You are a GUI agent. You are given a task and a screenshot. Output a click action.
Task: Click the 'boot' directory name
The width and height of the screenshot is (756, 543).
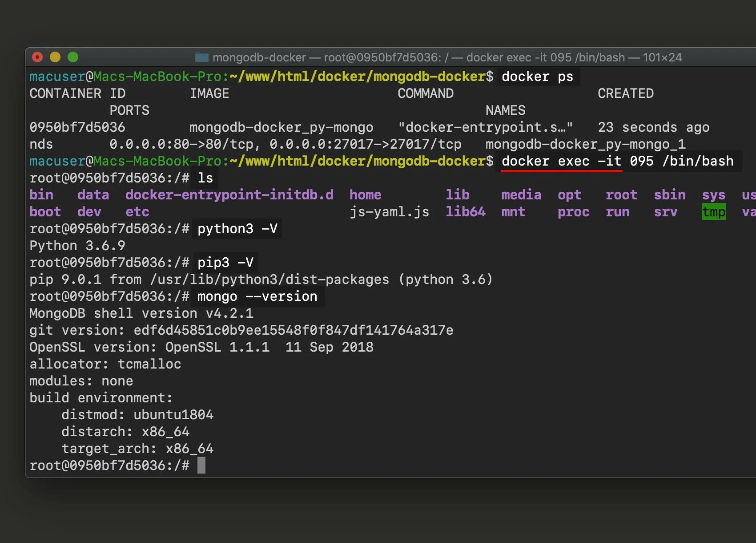tap(45, 212)
